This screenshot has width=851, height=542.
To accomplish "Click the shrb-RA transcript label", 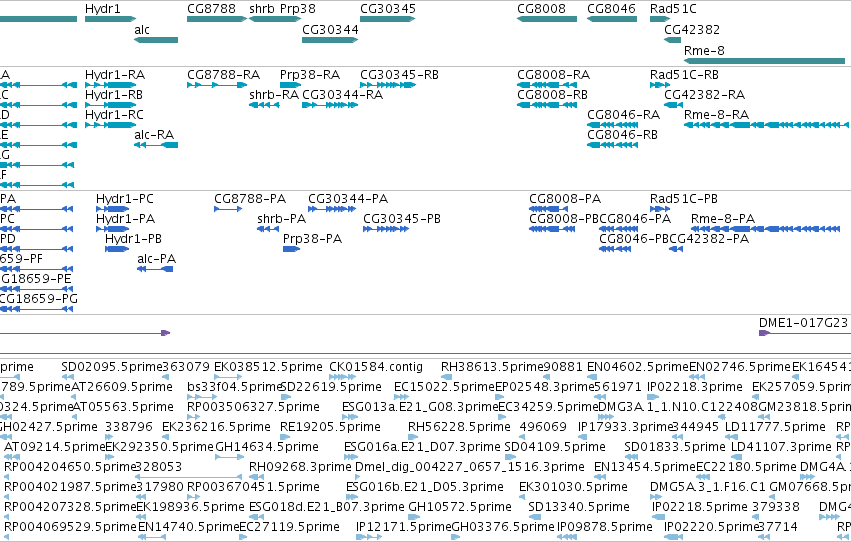I will (x=274, y=94).
